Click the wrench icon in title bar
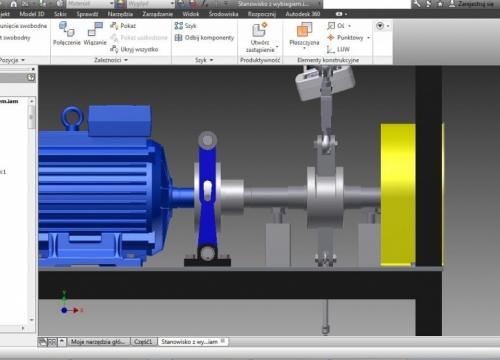This screenshot has height=360, width=500. (x=417, y=4)
